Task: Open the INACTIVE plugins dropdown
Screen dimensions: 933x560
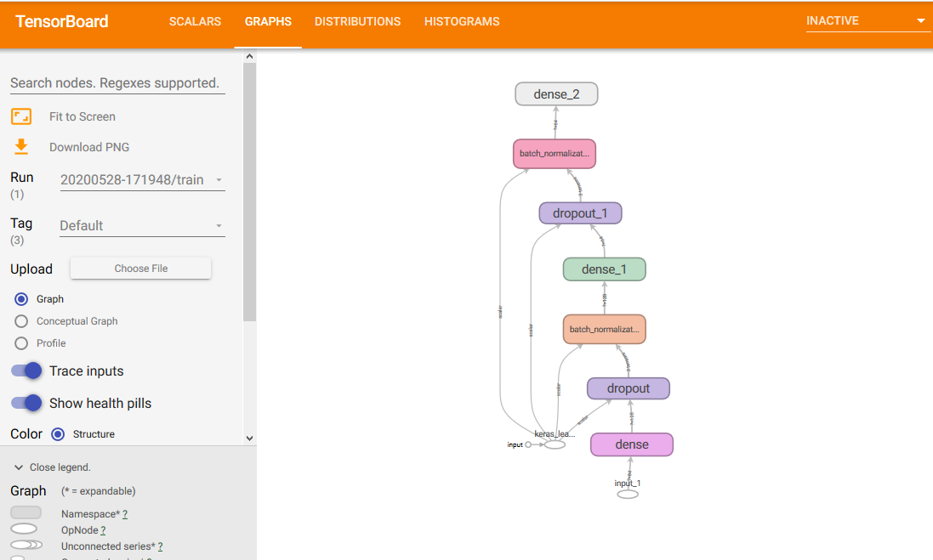Action: [866, 21]
